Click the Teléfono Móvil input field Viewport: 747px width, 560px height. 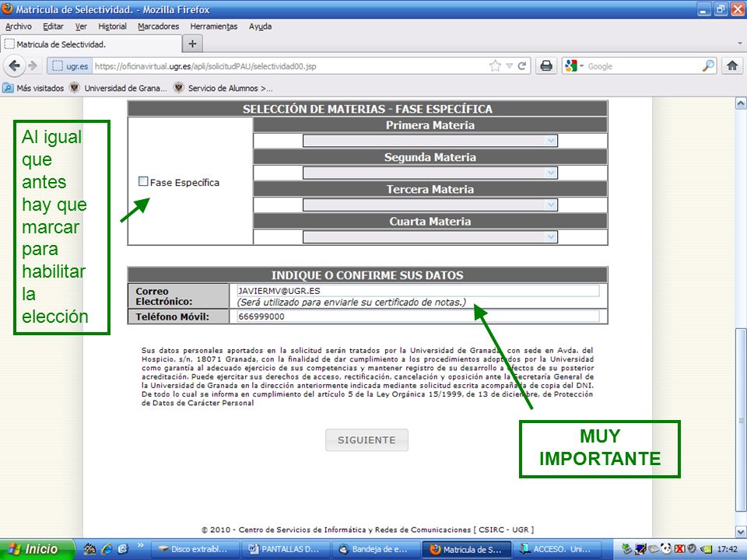(418, 317)
